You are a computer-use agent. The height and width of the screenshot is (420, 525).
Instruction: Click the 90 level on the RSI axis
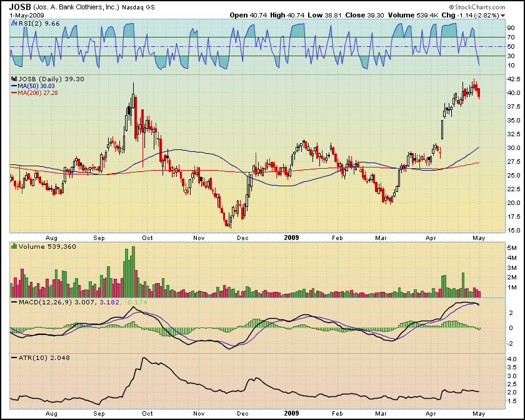[511, 28]
